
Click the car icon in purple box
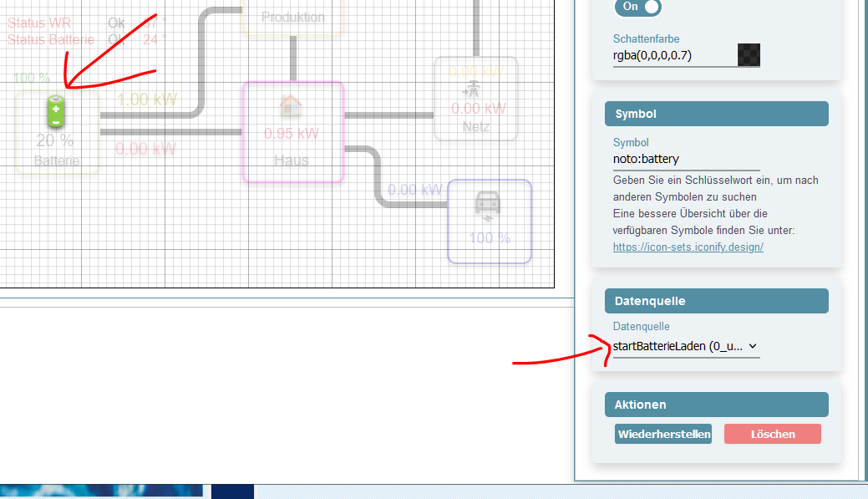488,206
